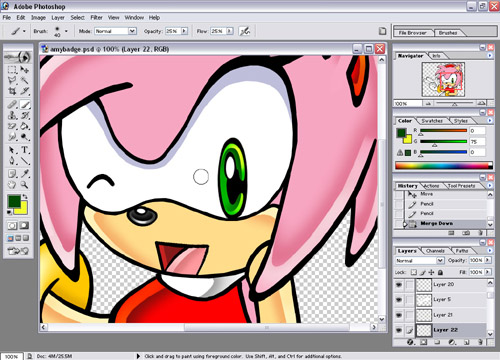Select the Hand tool
Image resolution: width=500 pixels, height=360 pixels.
click(12, 184)
